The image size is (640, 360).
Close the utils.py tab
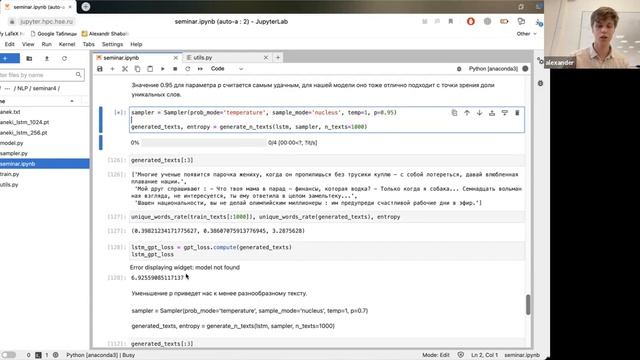(266, 58)
